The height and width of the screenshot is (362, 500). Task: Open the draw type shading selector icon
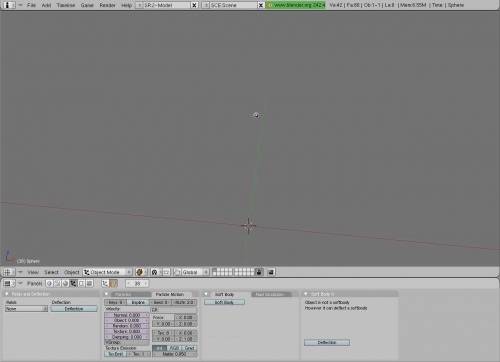(140, 272)
